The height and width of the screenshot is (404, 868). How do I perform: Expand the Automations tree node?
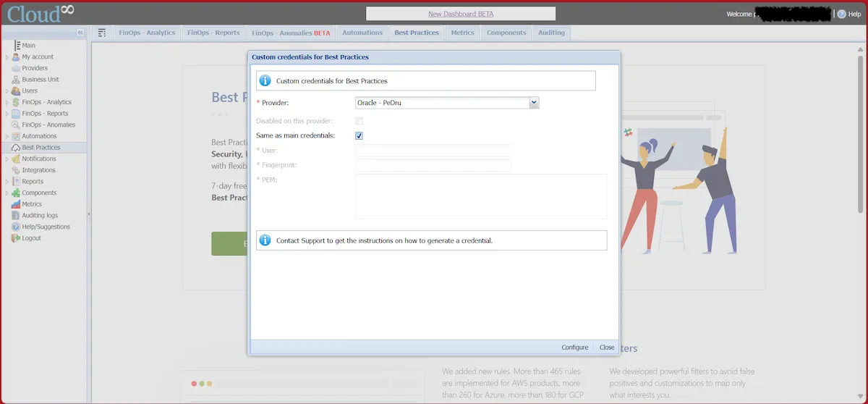tap(7, 136)
